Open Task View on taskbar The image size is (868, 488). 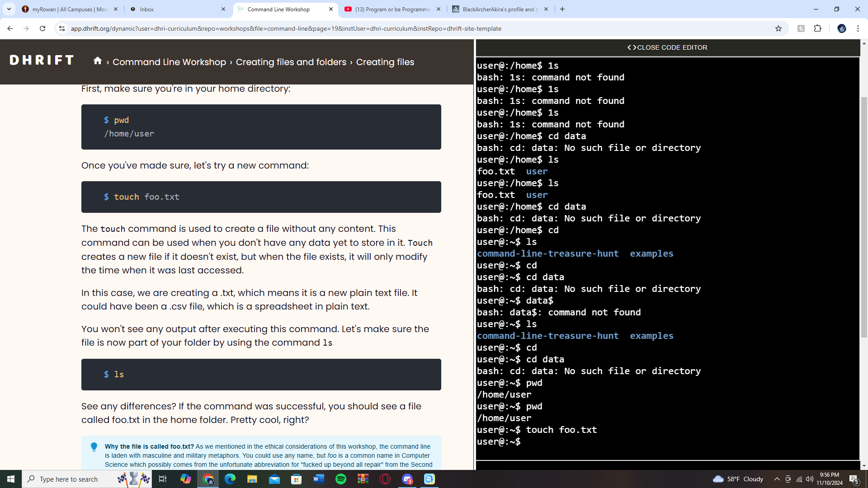[163, 479]
